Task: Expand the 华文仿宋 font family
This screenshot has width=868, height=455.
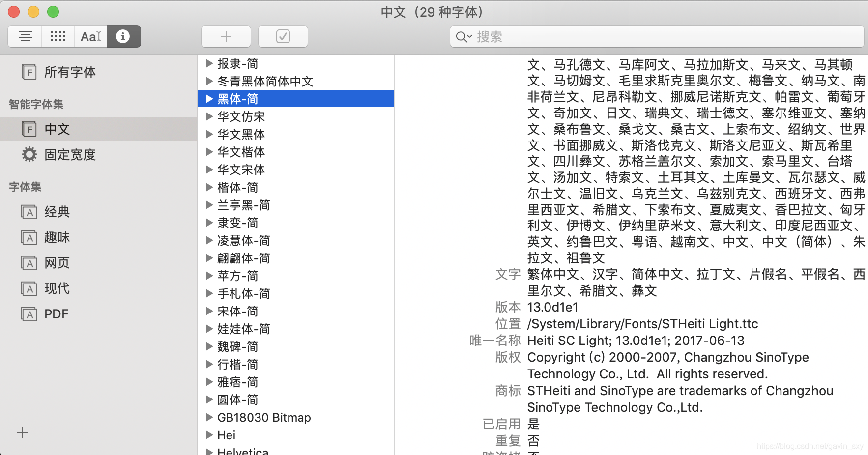Action: point(209,116)
